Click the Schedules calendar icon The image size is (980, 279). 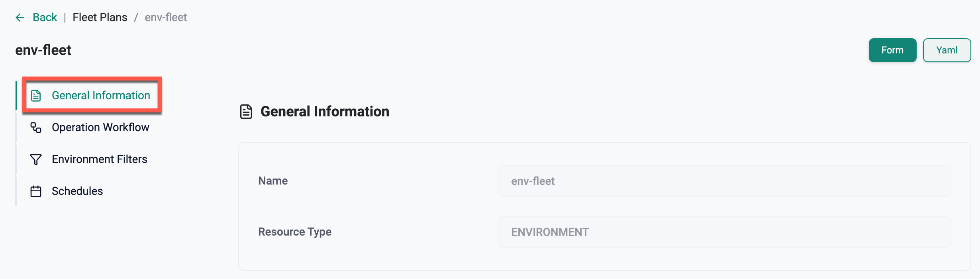[36, 191]
